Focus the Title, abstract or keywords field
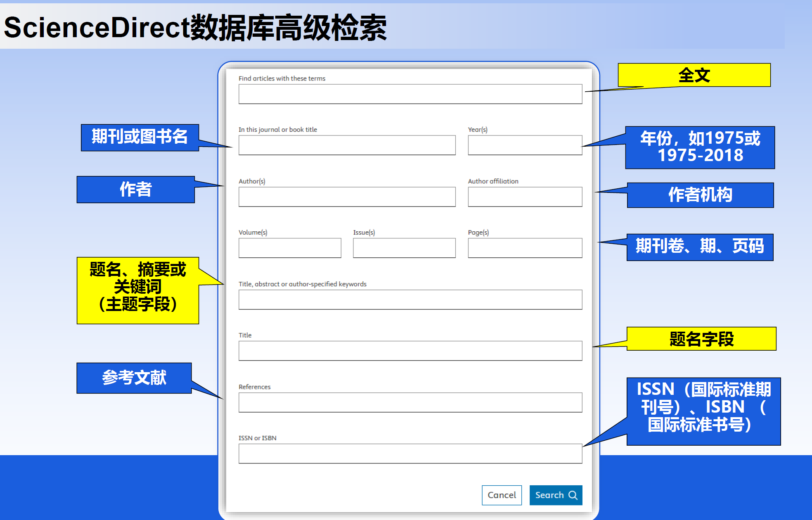Screen dimensions: 812x520 [x=410, y=299]
